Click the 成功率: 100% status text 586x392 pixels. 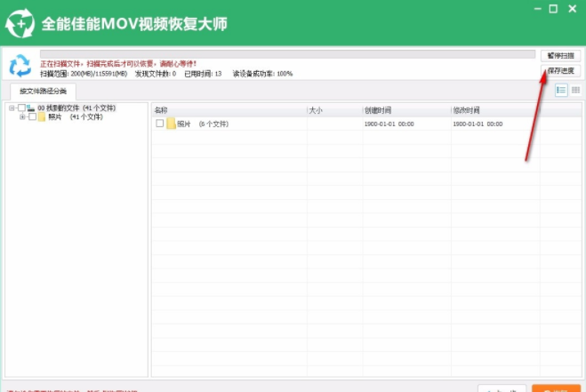tap(262, 74)
